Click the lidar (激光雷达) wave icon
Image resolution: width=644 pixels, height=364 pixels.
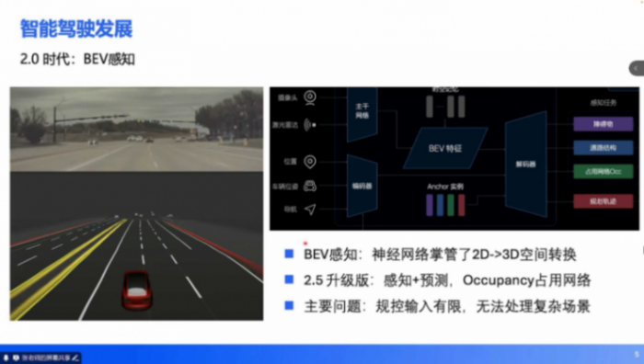pyautogui.click(x=310, y=124)
